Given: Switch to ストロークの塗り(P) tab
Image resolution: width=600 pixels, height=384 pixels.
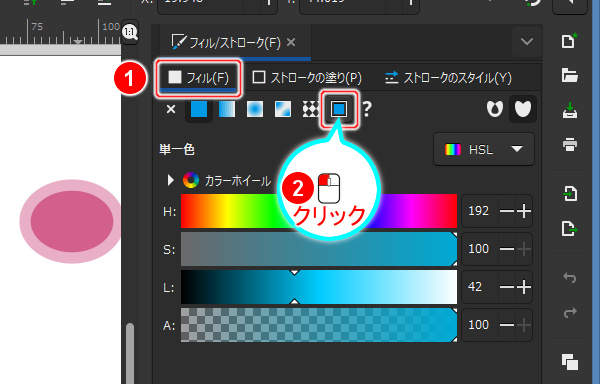Looking at the screenshot, I should (307, 78).
